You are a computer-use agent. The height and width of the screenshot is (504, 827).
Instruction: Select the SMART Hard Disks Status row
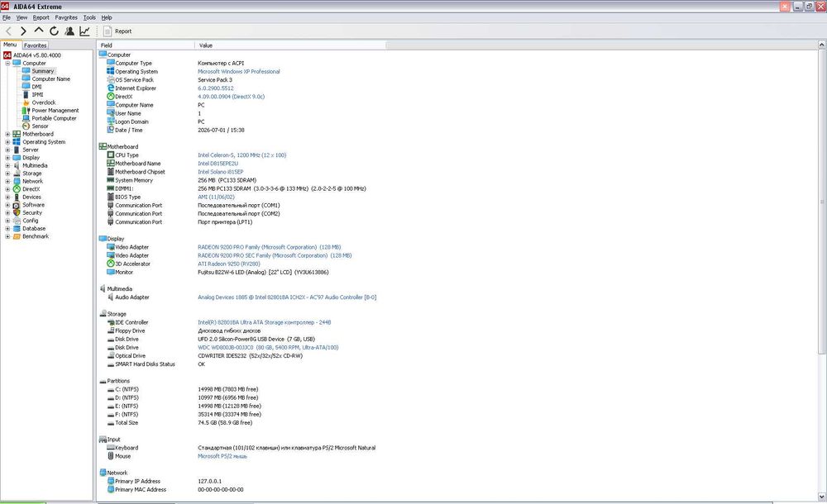click(x=155, y=364)
